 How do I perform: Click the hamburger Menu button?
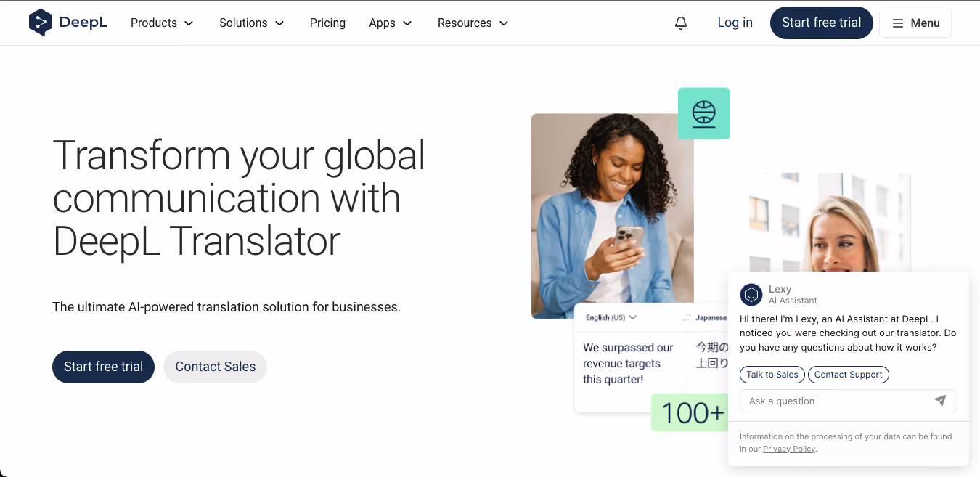click(915, 23)
